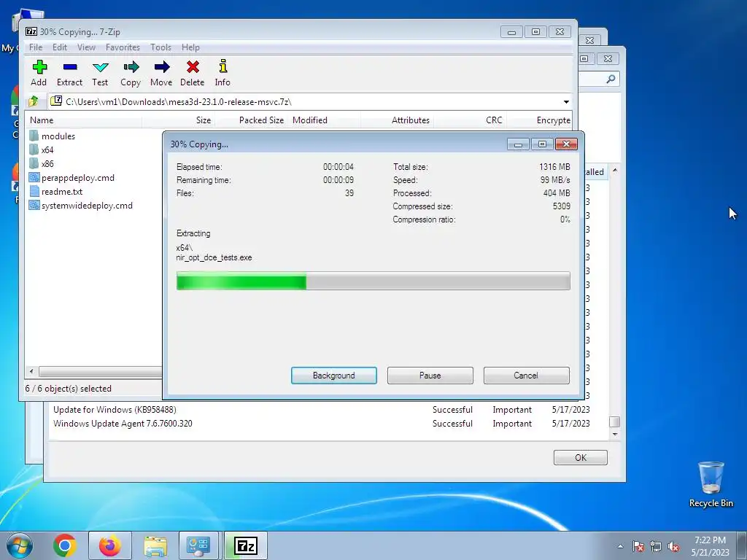Click the green extraction progress bar

click(373, 281)
